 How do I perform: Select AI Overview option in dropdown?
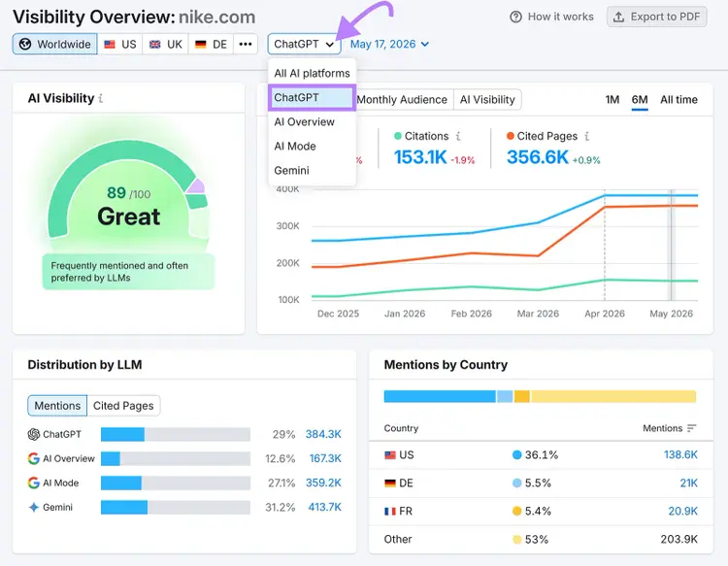click(x=312, y=122)
